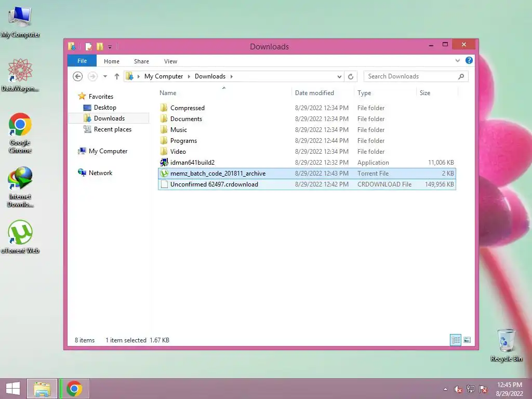Screen dimensions: 532x399
Task: Select the Programs folder
Action: point(307,140)
